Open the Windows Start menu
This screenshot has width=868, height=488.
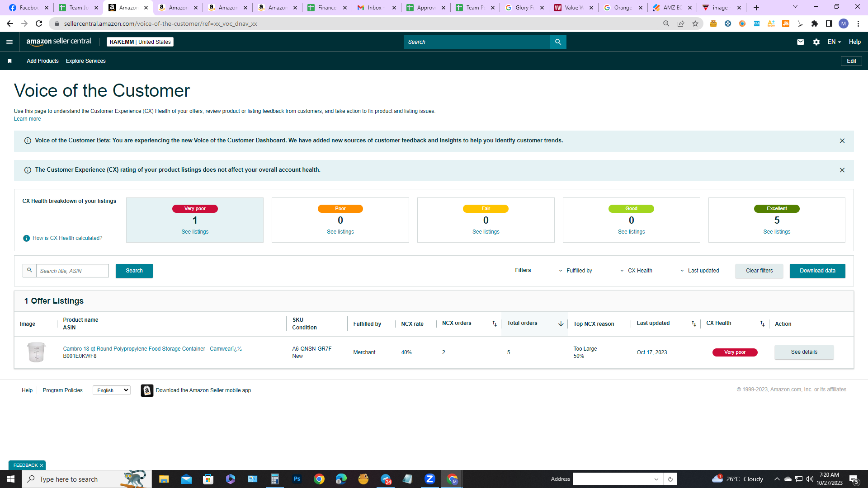click(x=11, y=479)
